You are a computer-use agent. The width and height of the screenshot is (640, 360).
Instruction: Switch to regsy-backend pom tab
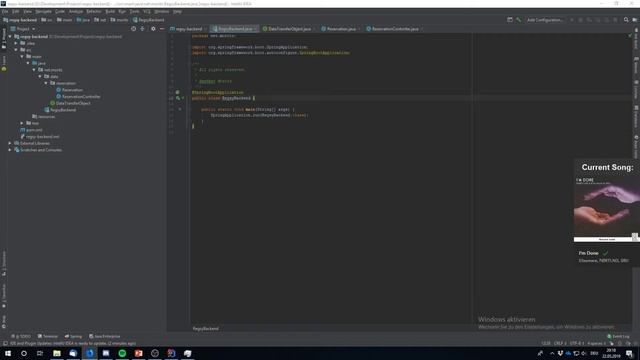pyautogui.click(x=188, y=29)
